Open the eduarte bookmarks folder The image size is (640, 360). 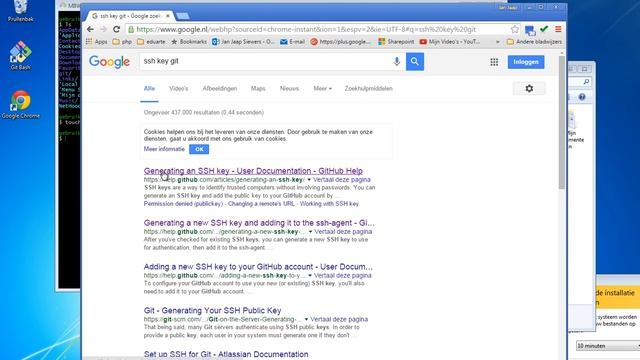tap(151, 42)
